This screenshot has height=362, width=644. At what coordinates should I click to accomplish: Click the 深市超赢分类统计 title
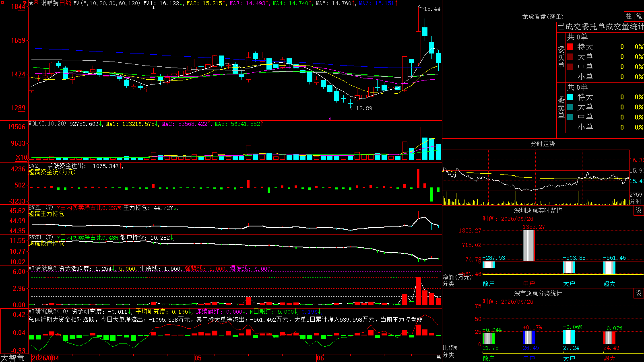(x=538, y=293)
